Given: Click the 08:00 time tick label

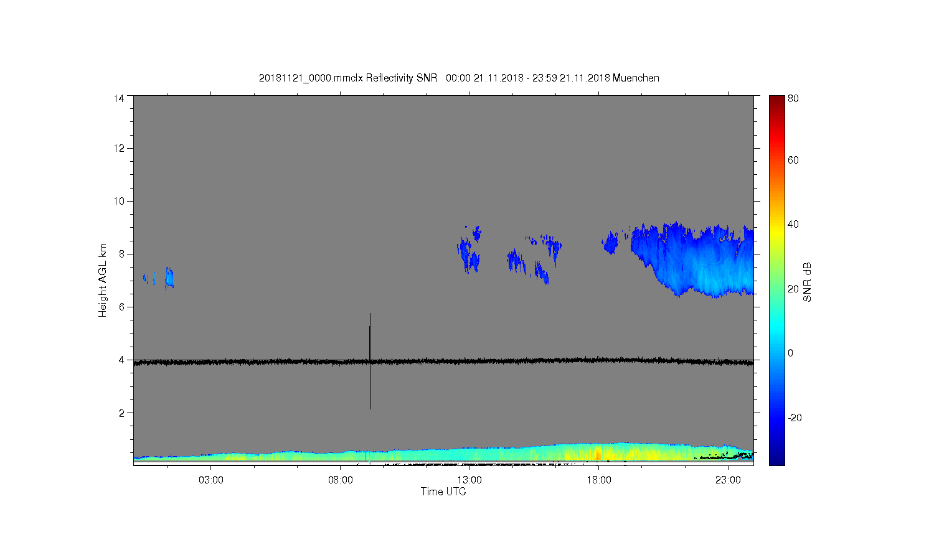Looking at the screenshot, I should (341, 480).
